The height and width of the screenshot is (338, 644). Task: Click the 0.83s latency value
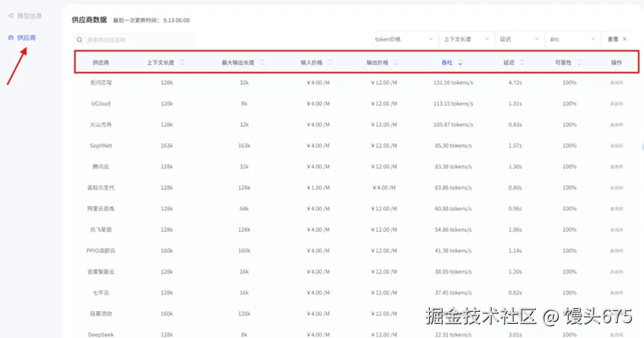[x=515, y=125]
